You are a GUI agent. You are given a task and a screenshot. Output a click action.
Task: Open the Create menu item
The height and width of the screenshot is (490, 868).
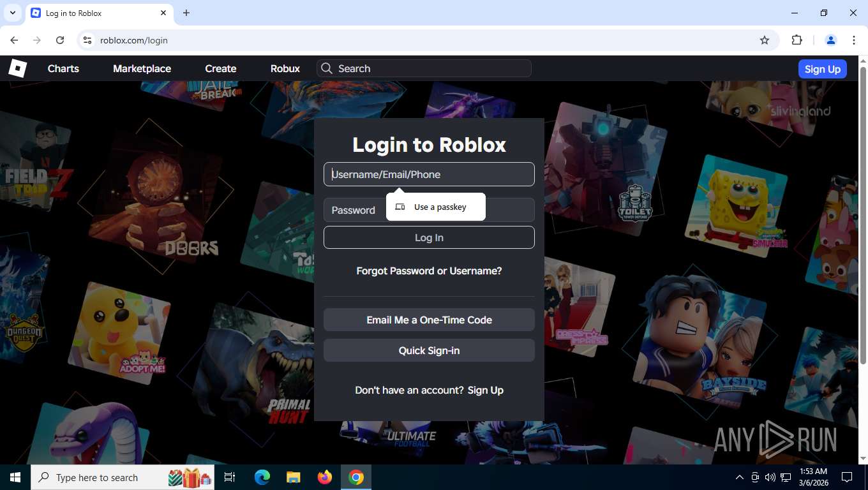coord(221,68)
